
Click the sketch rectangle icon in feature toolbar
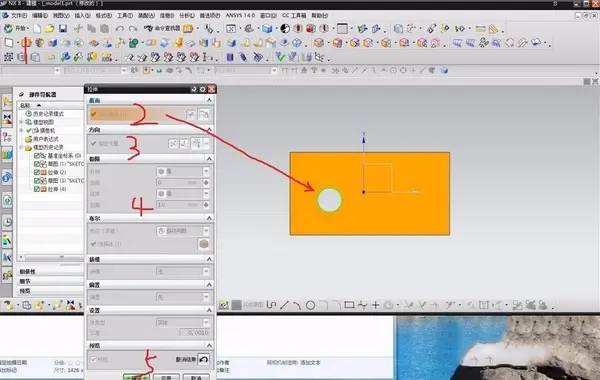pyautogui.click(x=9, y=43)
